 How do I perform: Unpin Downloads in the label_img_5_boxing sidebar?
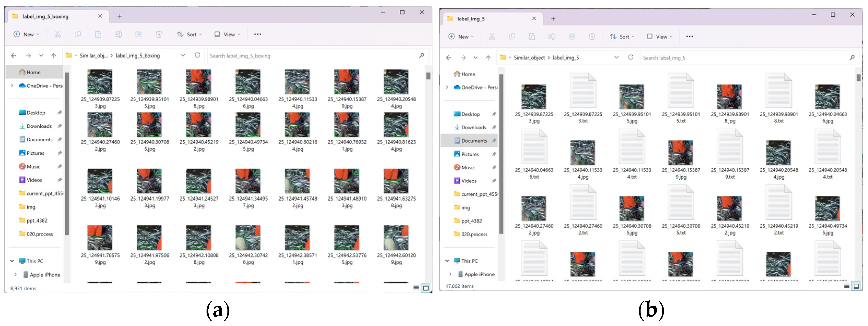pos(60,126)
